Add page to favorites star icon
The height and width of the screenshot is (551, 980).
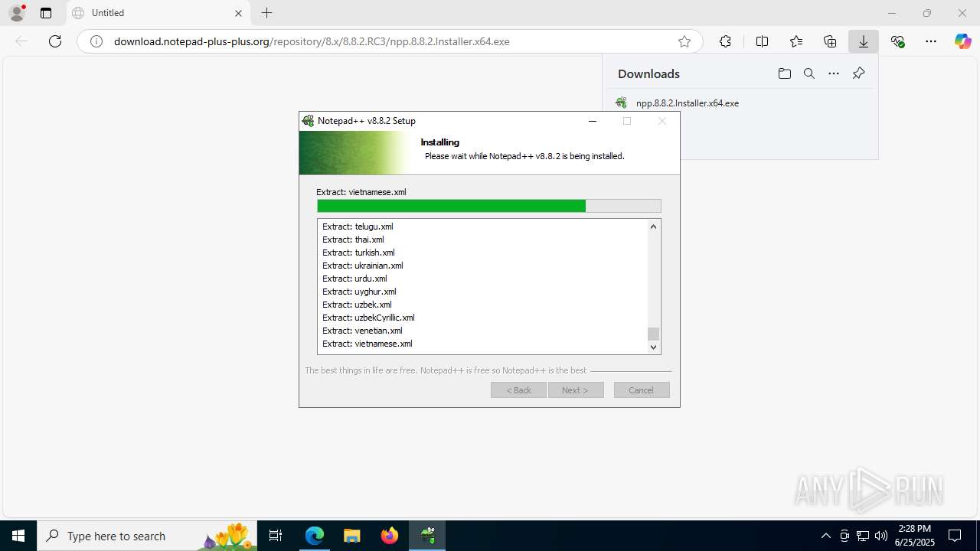coord(684,41)
